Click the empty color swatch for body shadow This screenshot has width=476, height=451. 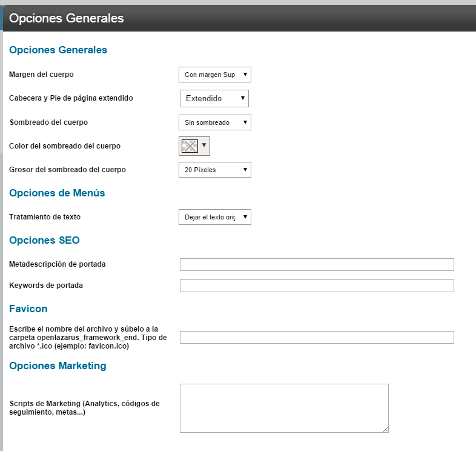(190, 146)
